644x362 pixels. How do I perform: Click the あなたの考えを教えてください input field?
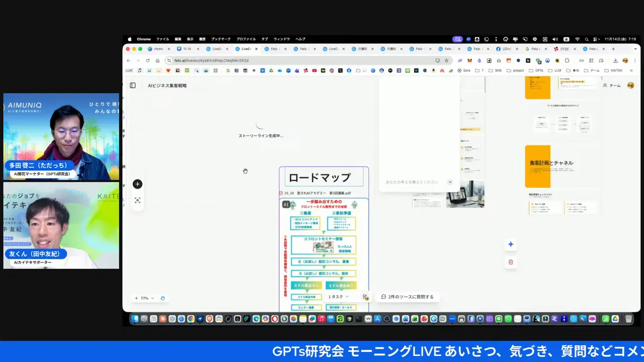coord(413,182)
